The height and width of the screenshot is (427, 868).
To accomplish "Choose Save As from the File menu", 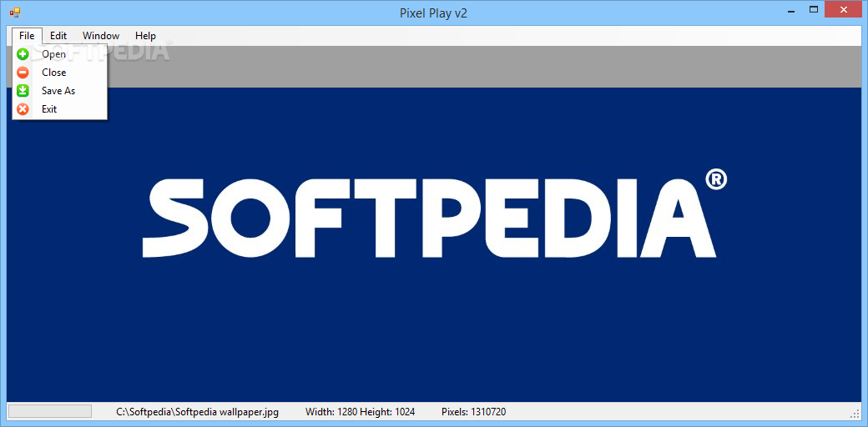I will pyautogui.click(x=60, y=91).
